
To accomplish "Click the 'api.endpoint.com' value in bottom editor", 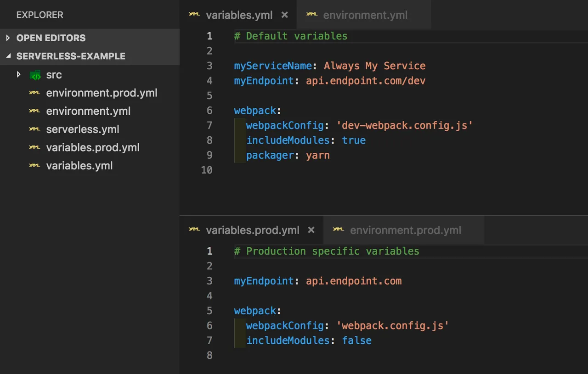I will (354, 281).
